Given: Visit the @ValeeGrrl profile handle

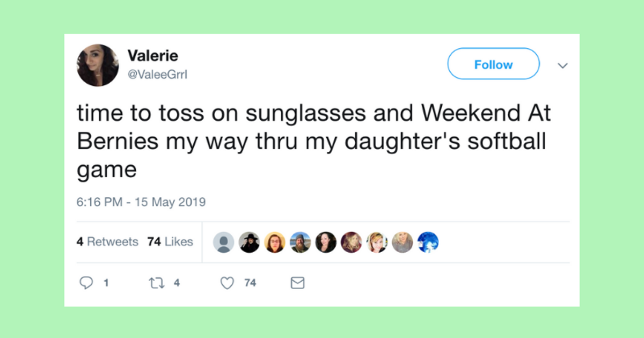Looking at the screenshot, I should 157,75.
